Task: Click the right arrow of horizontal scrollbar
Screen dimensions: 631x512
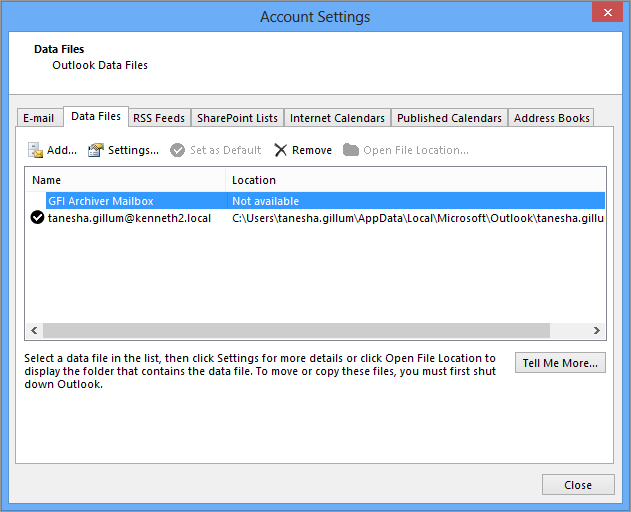Action: point(597,330)
